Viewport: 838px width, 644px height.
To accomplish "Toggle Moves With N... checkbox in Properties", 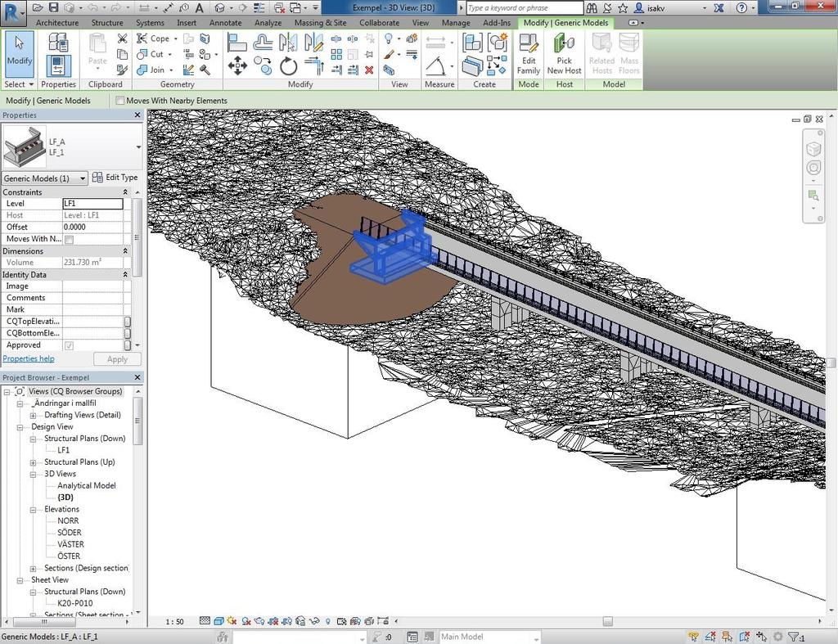I will 69,240.
